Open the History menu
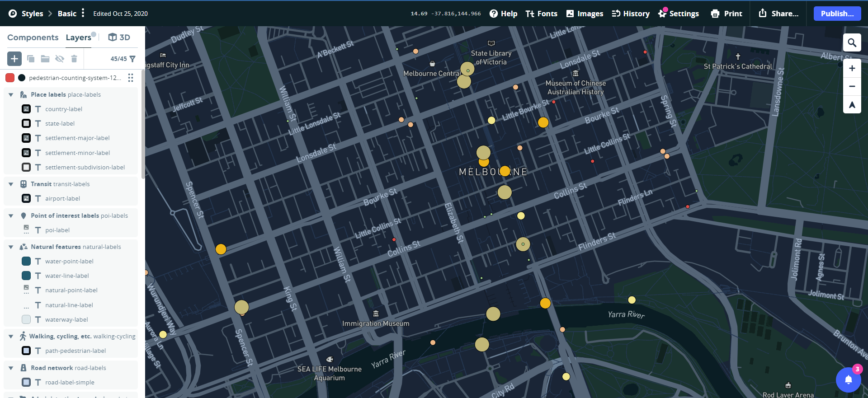 [631, 14]
